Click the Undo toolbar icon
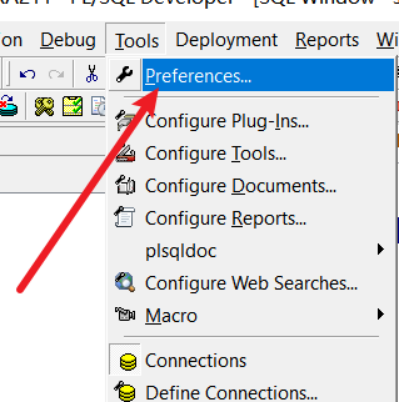Image resolution: width=399 pixels, height=402 pixels. pyautogui.click(x=27, y=74)
